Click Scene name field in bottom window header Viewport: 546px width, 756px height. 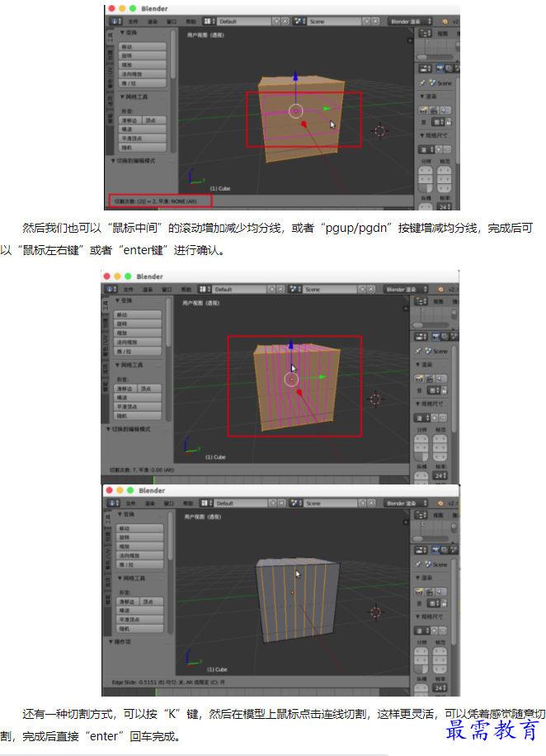331,503
